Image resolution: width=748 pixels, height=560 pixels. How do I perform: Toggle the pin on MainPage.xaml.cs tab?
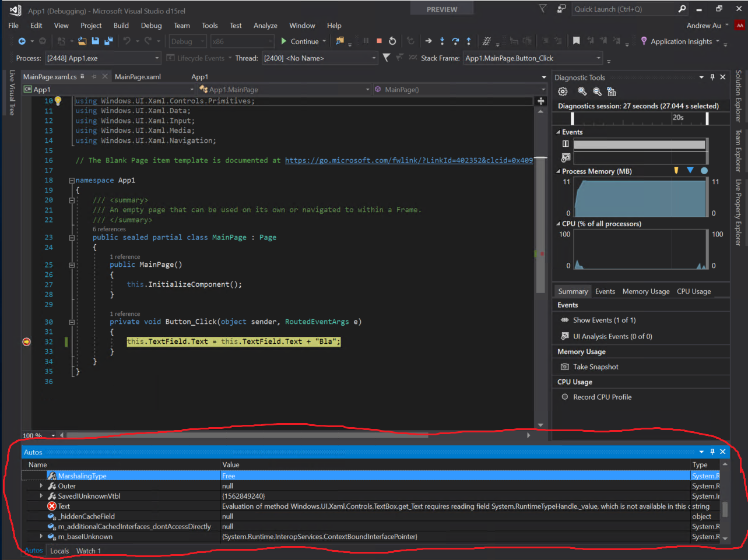tap(94, 76)
